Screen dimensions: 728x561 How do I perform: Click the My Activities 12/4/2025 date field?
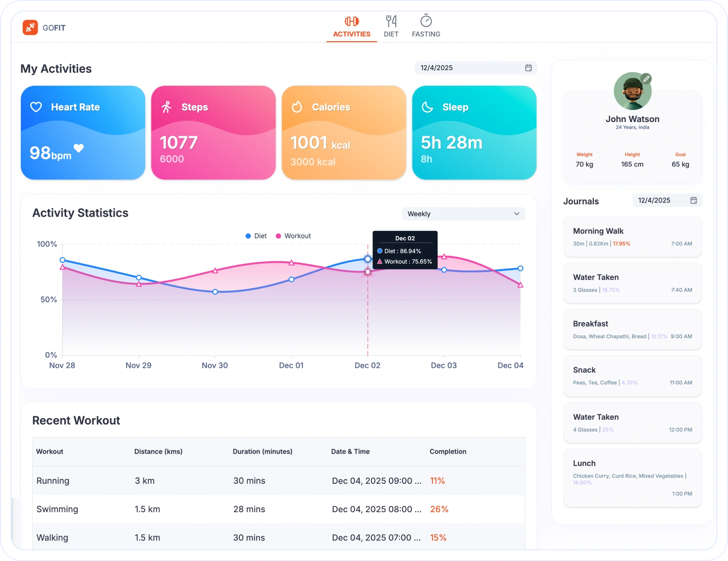[x=476, y=68]
